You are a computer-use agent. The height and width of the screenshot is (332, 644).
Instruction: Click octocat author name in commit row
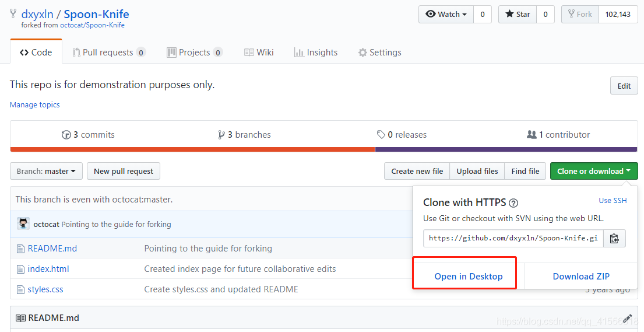[47, 224]
